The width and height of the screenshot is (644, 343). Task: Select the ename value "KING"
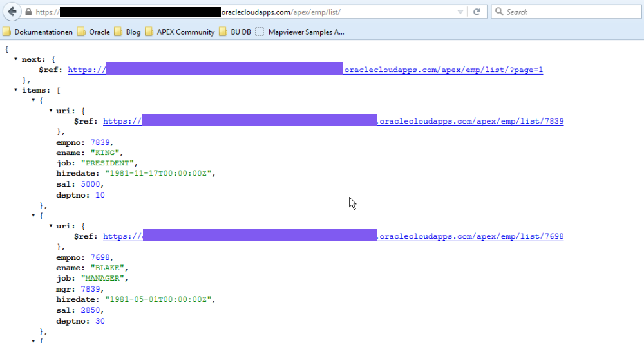pyautogui.click(x=105, y=153)
